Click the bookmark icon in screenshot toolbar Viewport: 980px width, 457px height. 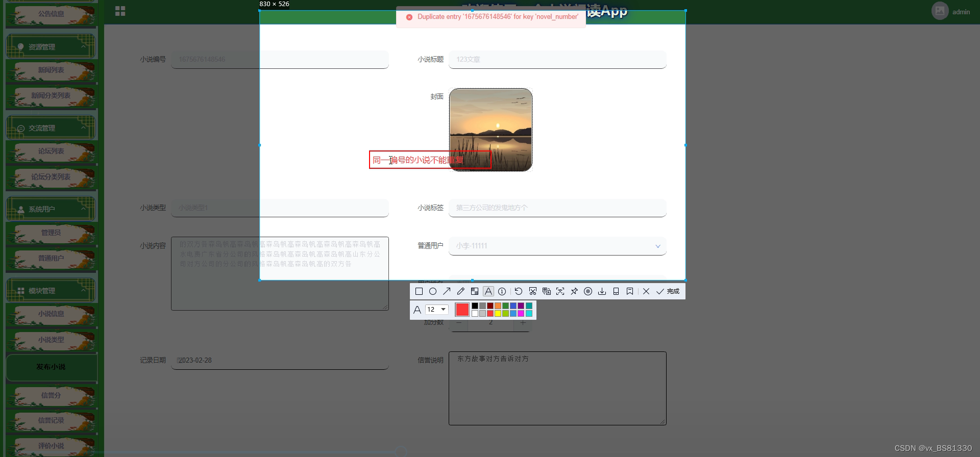click(630, 291)
